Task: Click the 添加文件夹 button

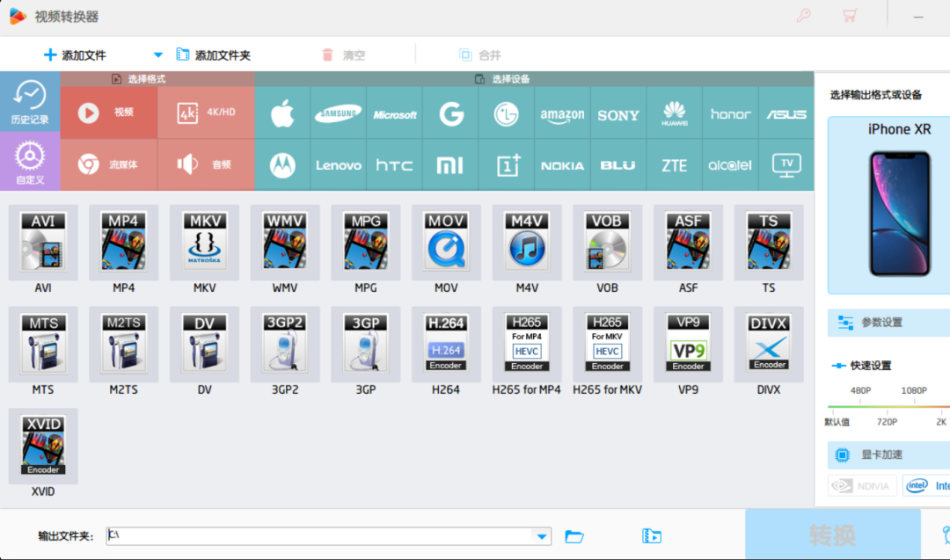Action: coord(213,55)
